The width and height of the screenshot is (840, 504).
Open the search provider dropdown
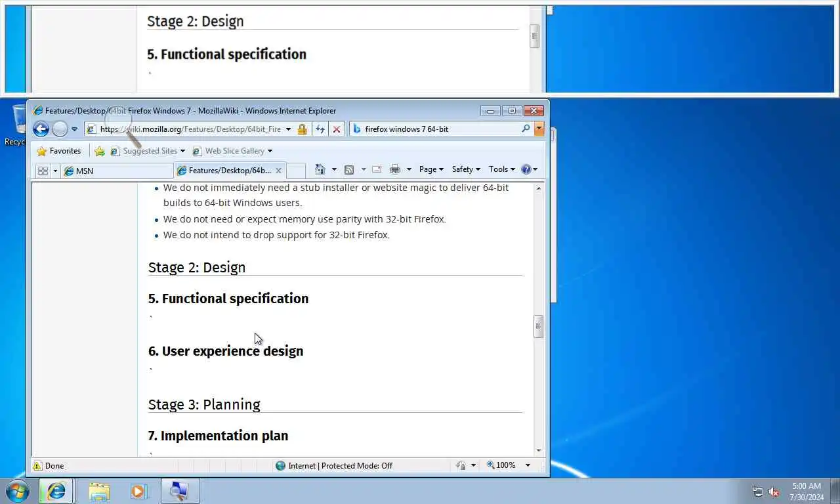click(x=539, y=129)
